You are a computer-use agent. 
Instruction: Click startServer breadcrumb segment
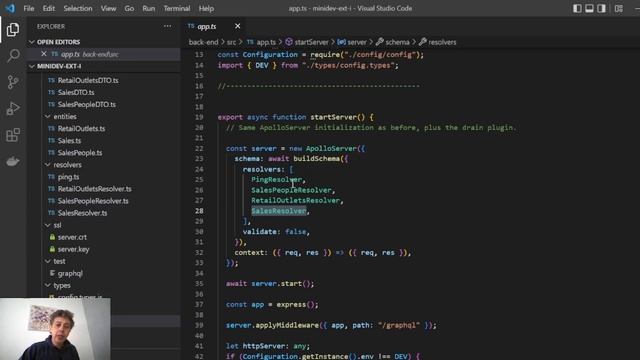pyautogui.click(x=311, y=42)
